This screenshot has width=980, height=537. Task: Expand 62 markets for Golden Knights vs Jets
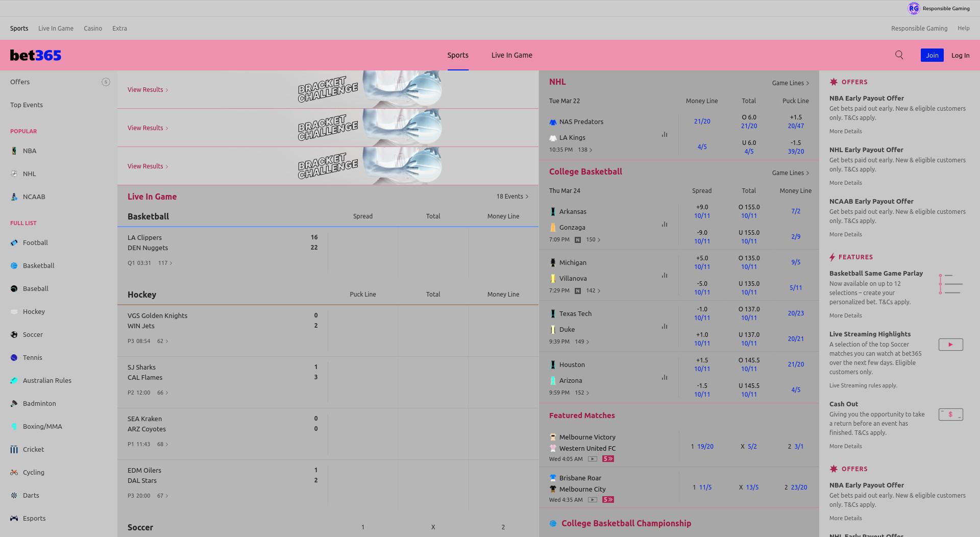pyautogui.click(x=163, y=341)
